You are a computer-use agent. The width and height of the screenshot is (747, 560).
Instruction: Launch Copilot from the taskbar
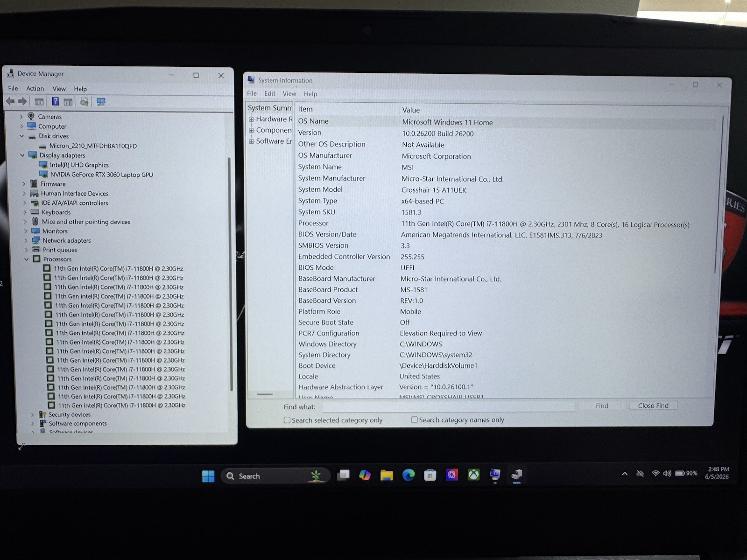365,475
